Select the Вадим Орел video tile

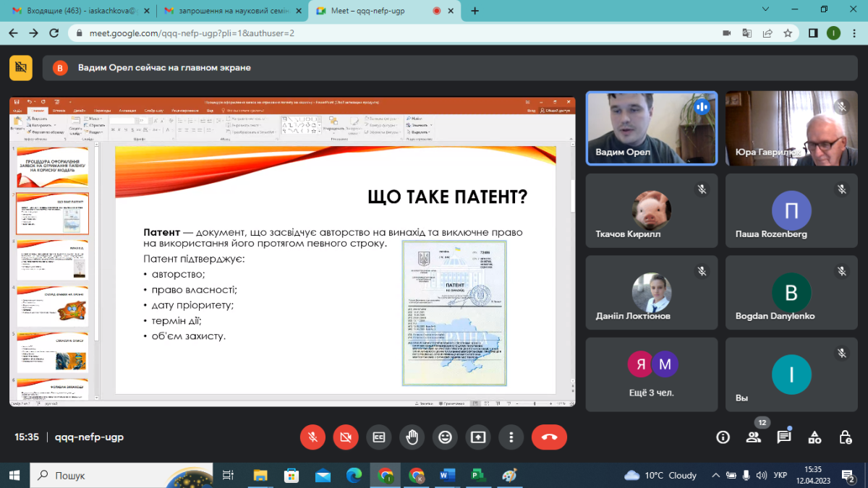tap(651, 129)
